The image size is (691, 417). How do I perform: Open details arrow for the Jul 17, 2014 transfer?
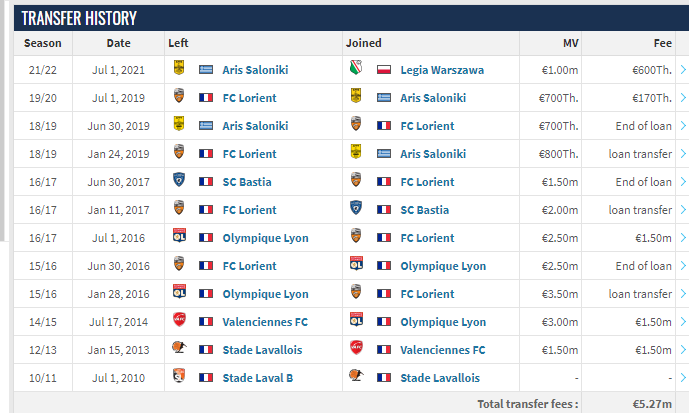[683, 322]
